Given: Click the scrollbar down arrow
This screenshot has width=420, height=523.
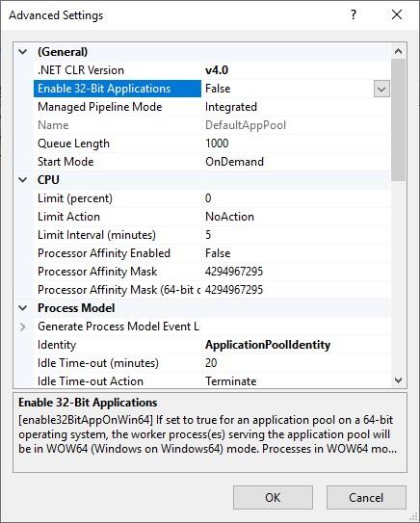Looking at the screenshot, I should (x=398, y=379).
